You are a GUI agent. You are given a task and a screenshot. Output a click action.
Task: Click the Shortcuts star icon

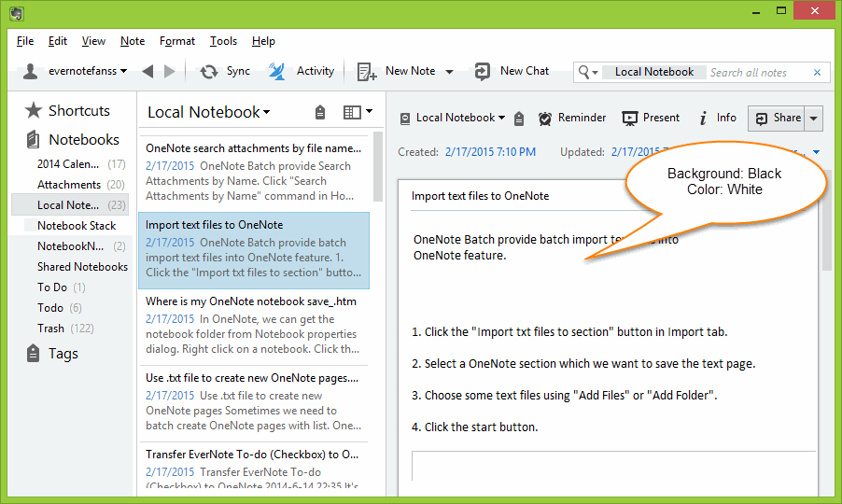click(34, 110)
